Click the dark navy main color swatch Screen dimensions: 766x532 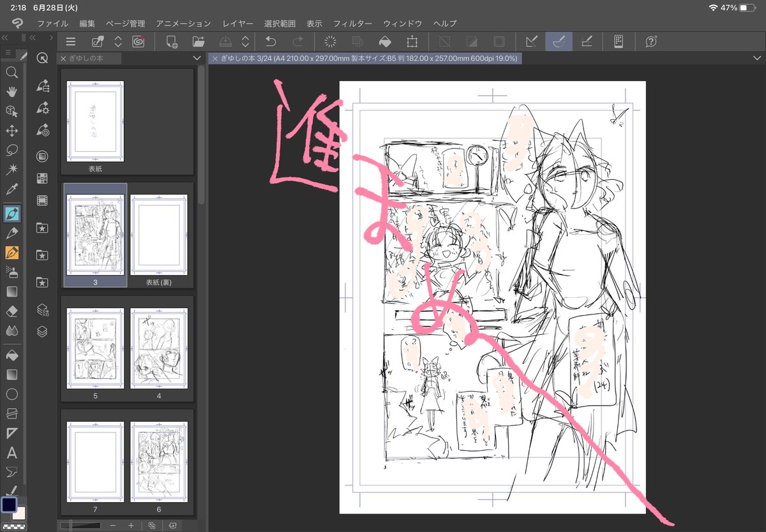[x=9, y=504]
